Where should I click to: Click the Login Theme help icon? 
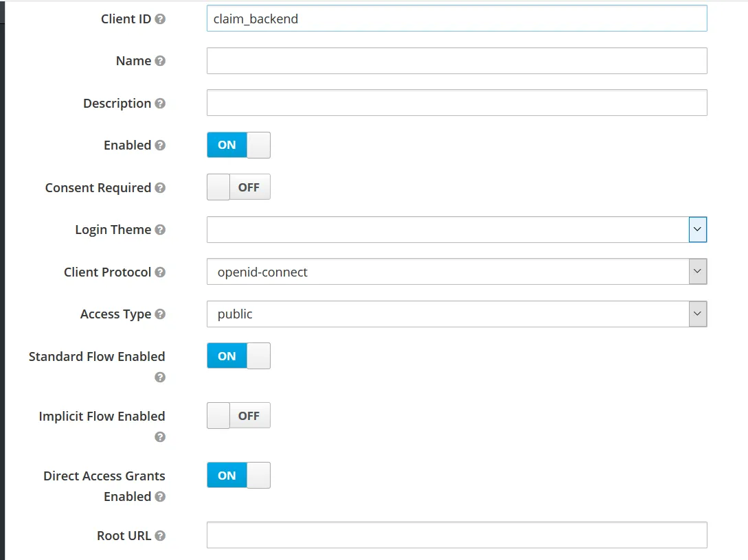(160, 230)
